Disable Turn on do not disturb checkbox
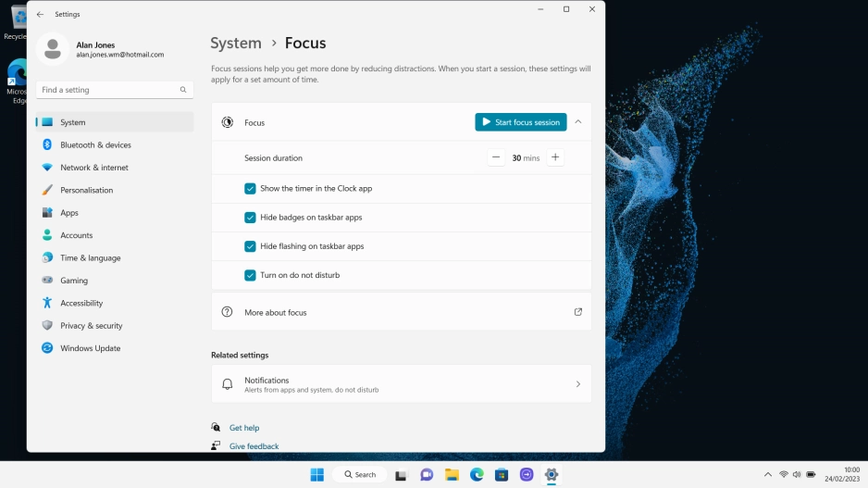This screenshot has width=868, height=488. tap(250, 275)
